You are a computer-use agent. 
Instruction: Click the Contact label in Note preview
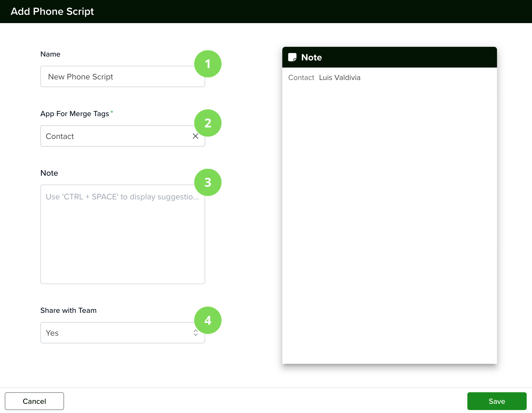(301, 78)
